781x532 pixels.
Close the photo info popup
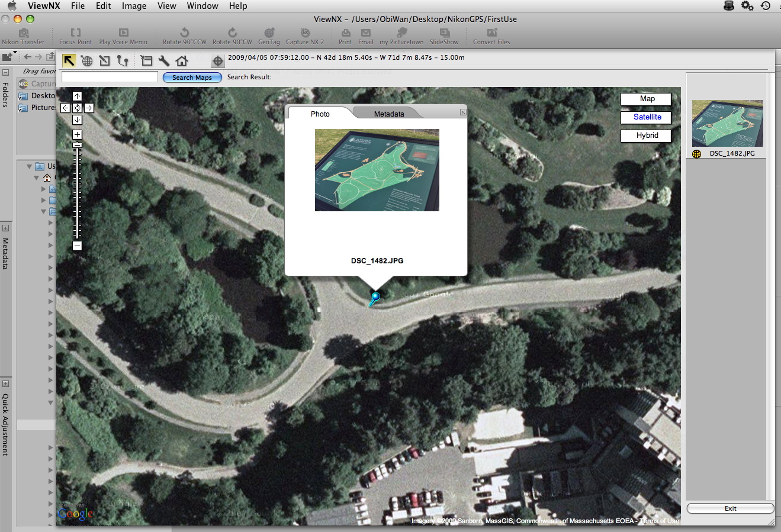click(x=463, y=112)
